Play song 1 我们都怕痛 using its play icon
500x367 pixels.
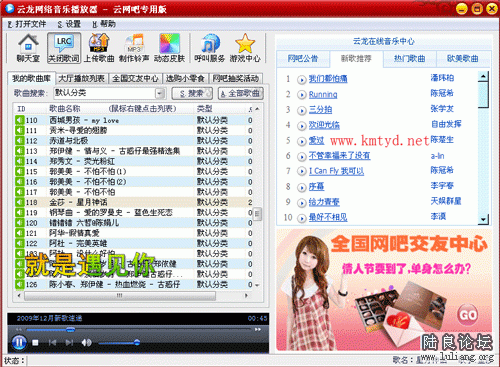[x=302, y=80]
